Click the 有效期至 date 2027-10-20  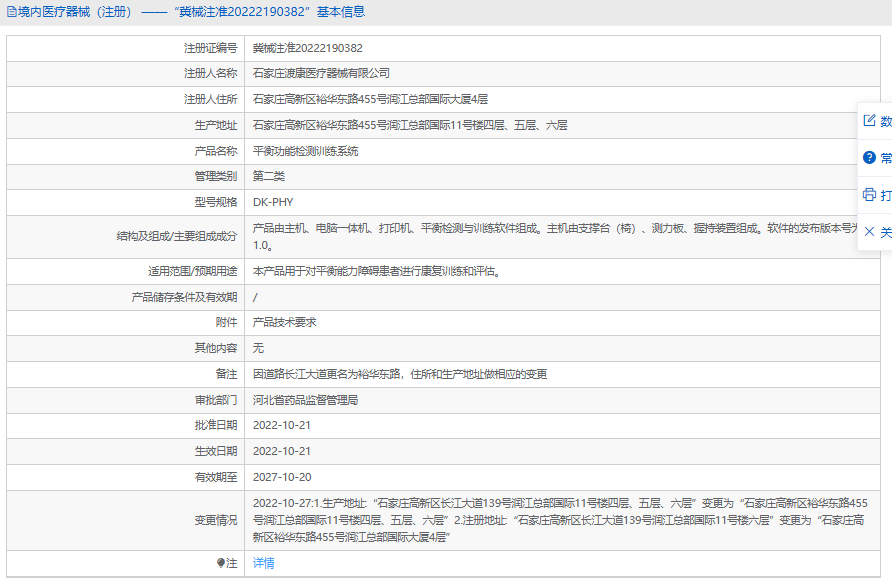(x=281, y=478)
